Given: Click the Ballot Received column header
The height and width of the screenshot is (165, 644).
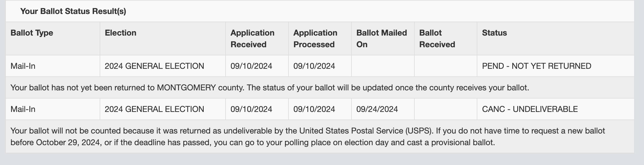Looking at the screenshot, I should (x=437, y=38).
